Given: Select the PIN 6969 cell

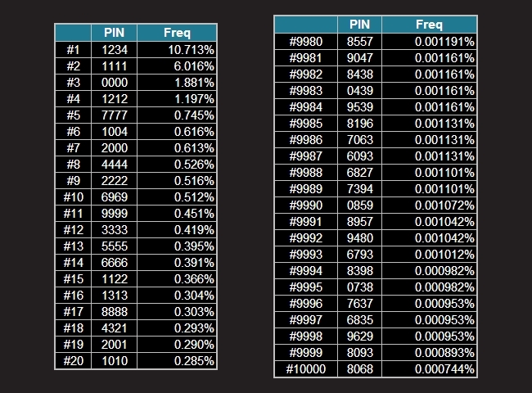Looking at the screenshot, I should [114, 196].
